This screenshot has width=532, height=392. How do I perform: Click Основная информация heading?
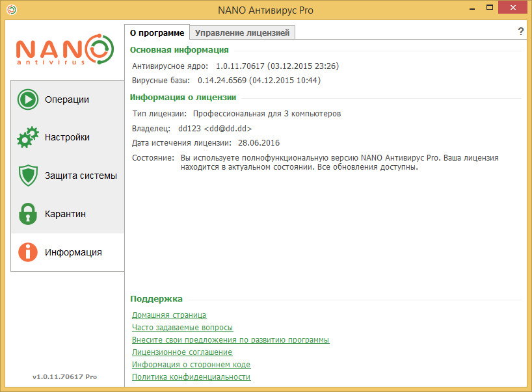(180, 50)
